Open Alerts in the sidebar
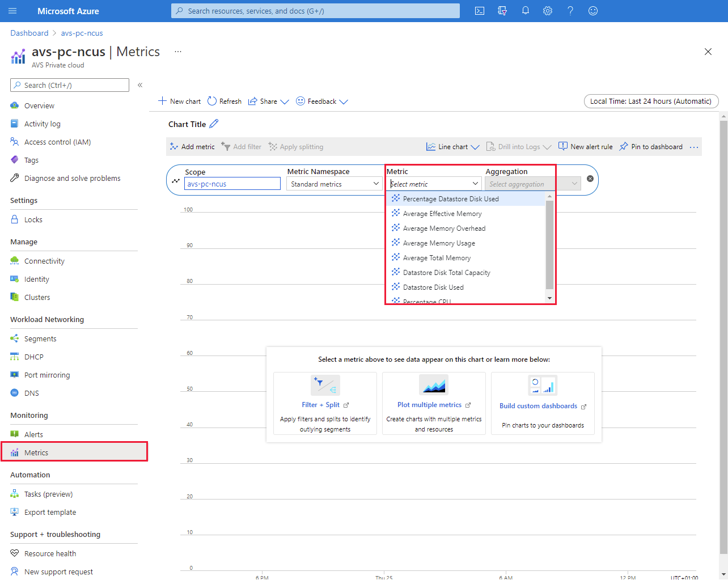The image size is (728, 584). [x=33, y=435]
